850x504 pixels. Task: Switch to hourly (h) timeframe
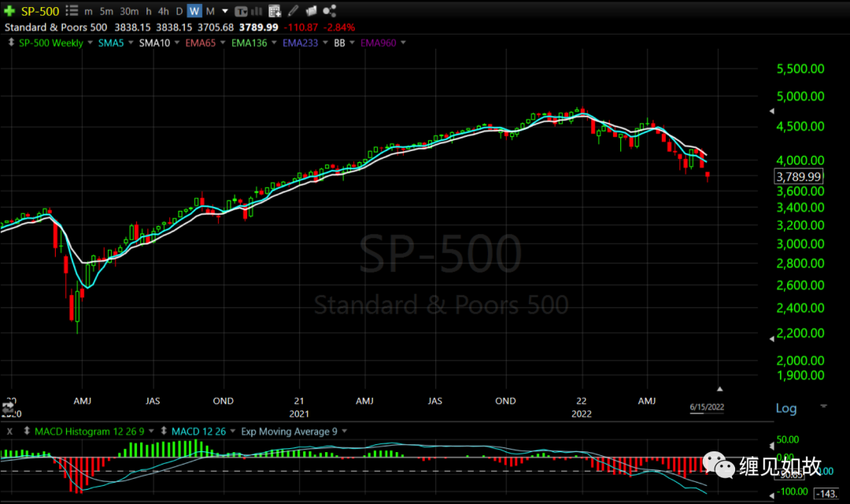click(149, 11)
